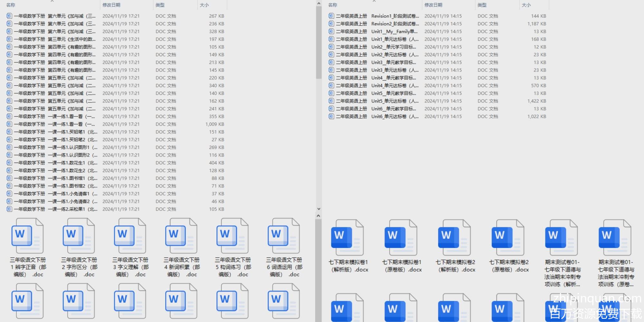
Task: Click scroll-down arrow of 一年级数学 file list
Action: (x=319, y=209)
